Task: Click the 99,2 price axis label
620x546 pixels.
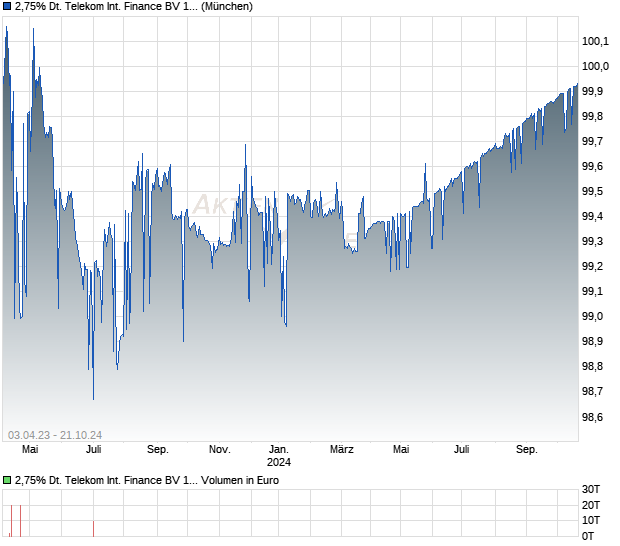Action: (x=592, y=267)
